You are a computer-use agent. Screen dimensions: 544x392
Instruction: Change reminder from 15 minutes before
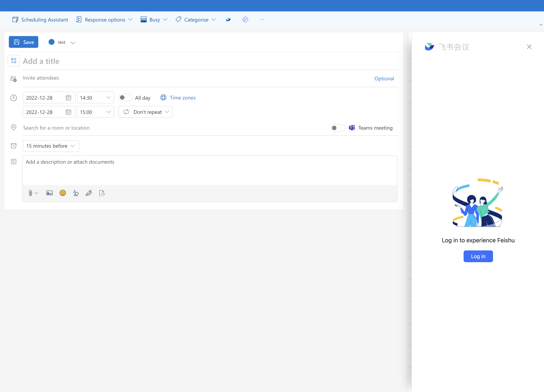pyautogui.click(x=51, y=146)
